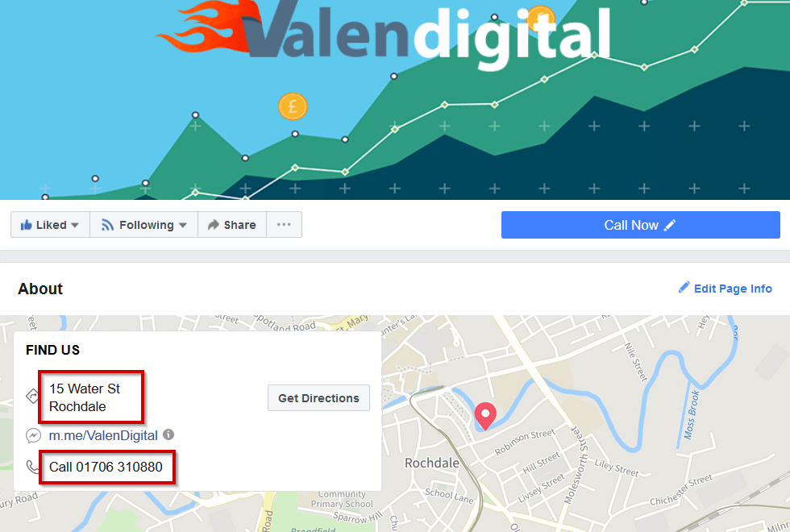790x532 pixels.
Task: Click the 15 Water St Rochdale address
Action: (x=85, y=397)
